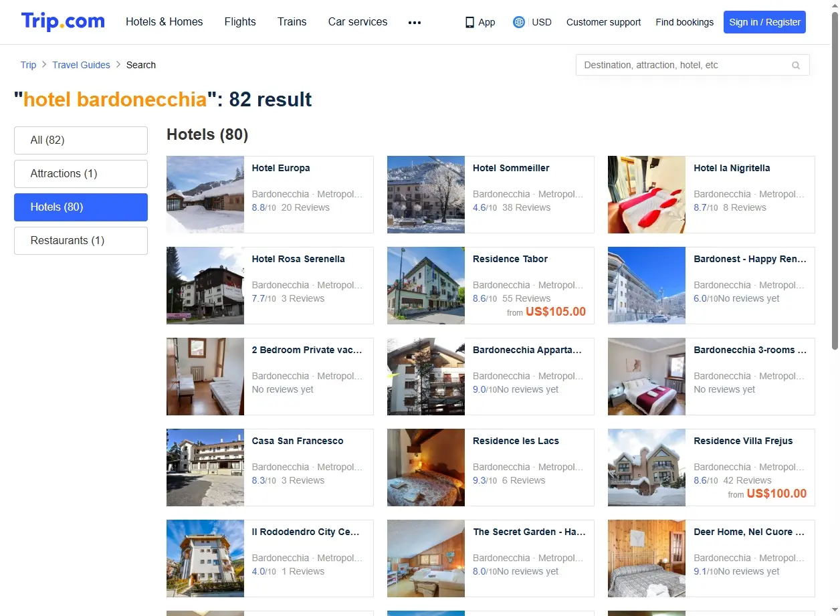Select the Attractions (1) filter
840x616 pixels.
point(81,174)
